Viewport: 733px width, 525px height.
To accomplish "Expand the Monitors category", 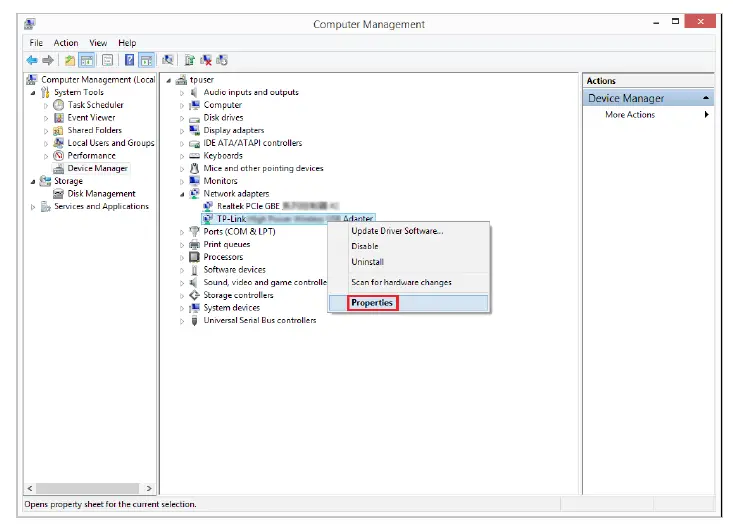I will click(x=182, y=181).
